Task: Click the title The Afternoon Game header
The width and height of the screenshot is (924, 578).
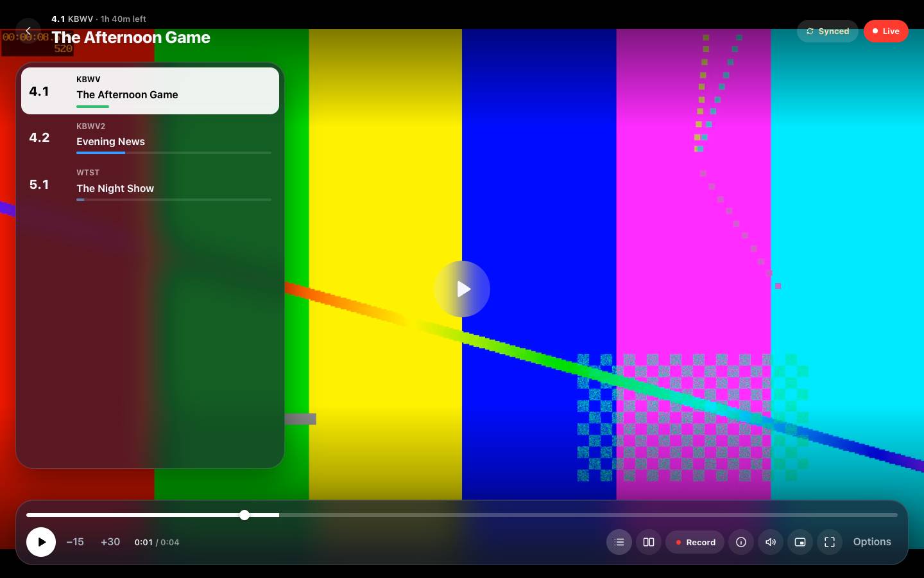Action: [131, 37]
